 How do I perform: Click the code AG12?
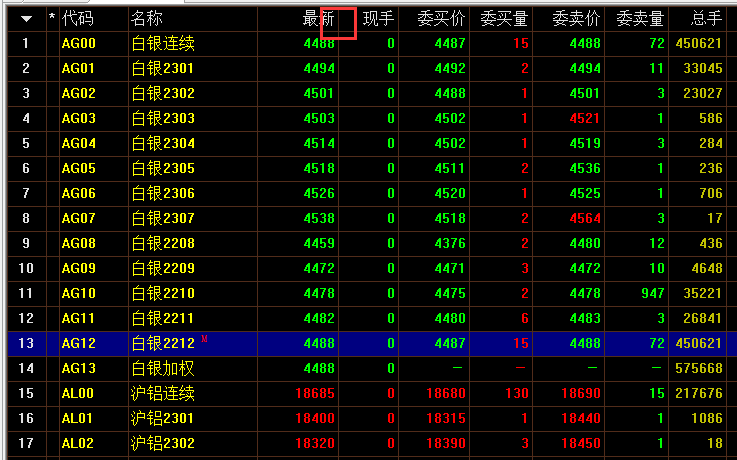click(x=78, y=343)
